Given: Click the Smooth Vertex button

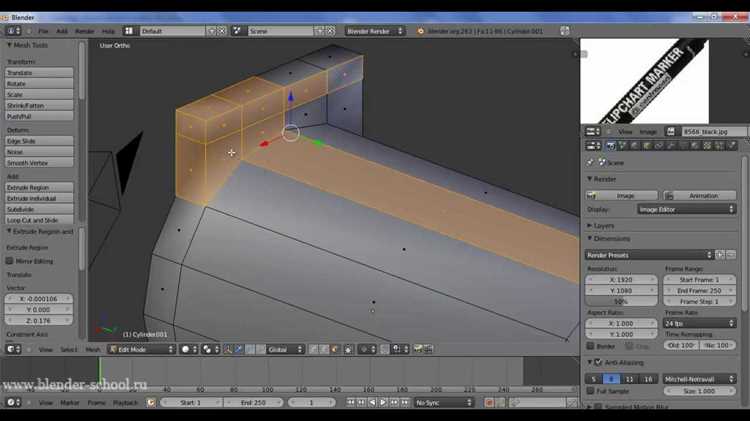Looking at the screenshot, I should click(39, 163).
